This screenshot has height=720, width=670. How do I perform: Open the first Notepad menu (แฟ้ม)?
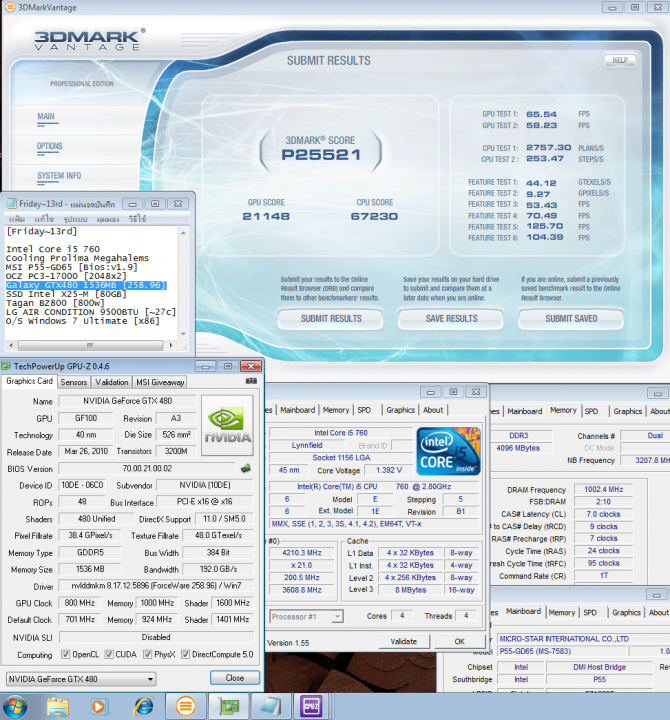click(17, 219)
